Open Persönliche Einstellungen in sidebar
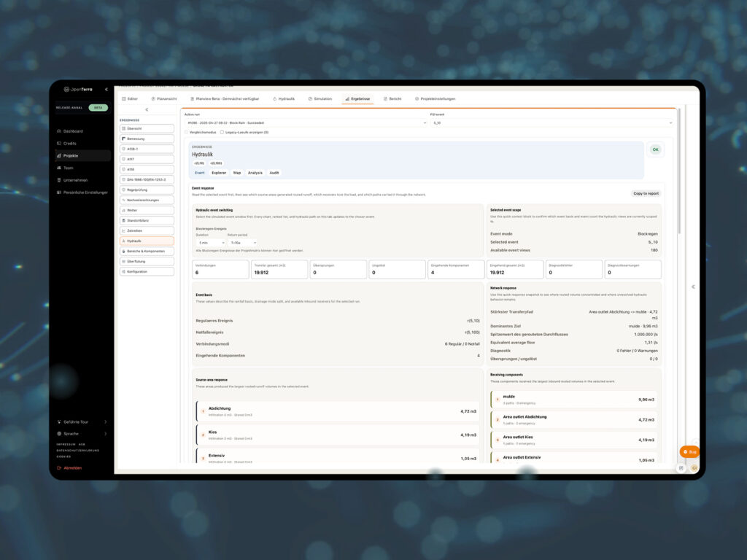 (x=82, y=192)
